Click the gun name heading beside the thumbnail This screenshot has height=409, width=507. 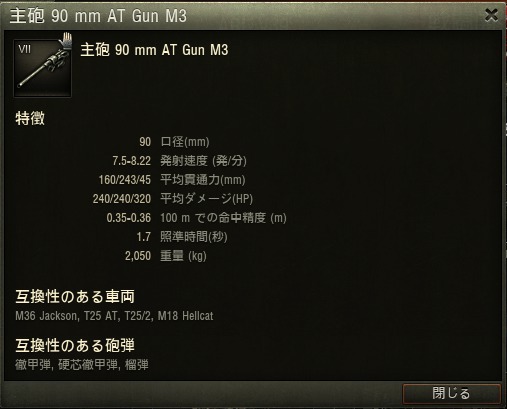154,50
